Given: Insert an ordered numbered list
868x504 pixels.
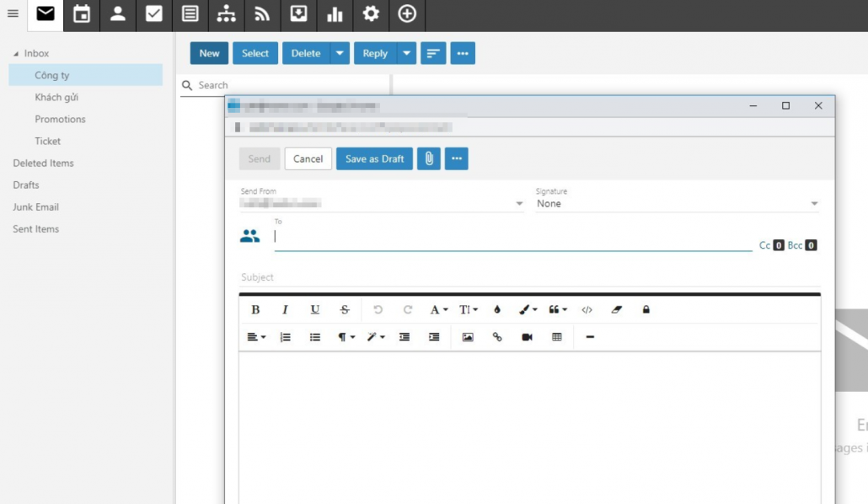Looking at the screenshot, I should 285,337.
